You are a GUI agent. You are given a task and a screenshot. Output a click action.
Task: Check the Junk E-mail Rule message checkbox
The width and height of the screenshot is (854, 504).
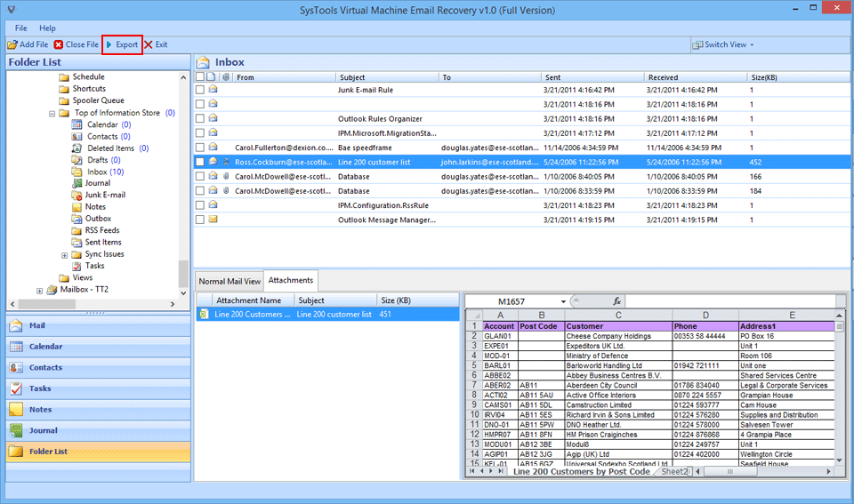(200, 90)
